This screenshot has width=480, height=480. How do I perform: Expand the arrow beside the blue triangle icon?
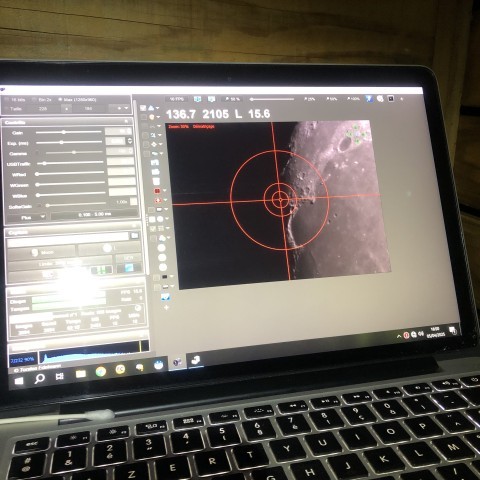(x=157, y=108)
